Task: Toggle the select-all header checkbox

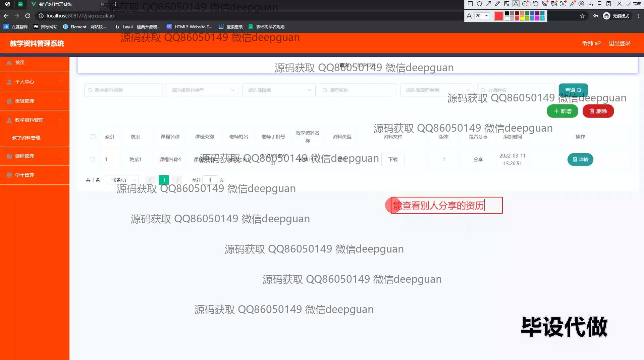Action: tap(93, 137)
